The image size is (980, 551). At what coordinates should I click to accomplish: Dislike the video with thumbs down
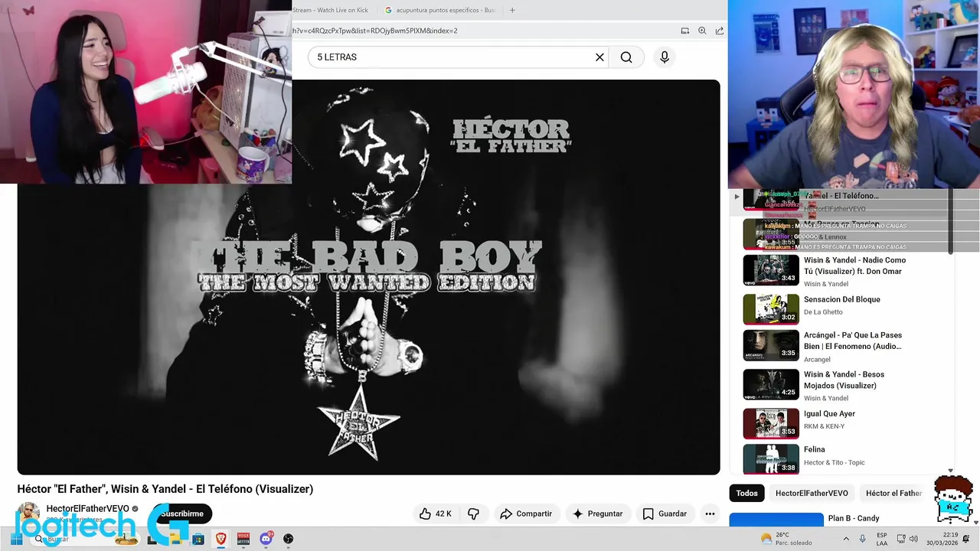click(x=473, y=514)
